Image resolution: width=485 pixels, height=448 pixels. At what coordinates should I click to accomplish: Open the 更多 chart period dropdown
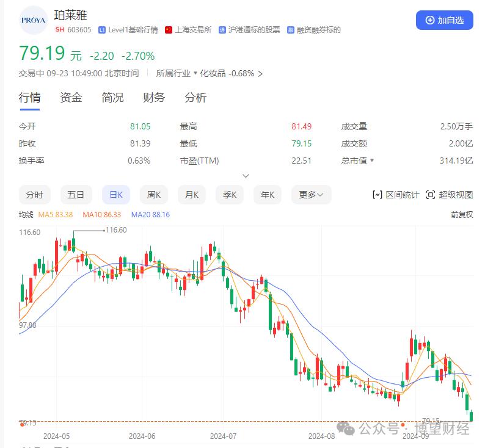(x=311, y=195)
